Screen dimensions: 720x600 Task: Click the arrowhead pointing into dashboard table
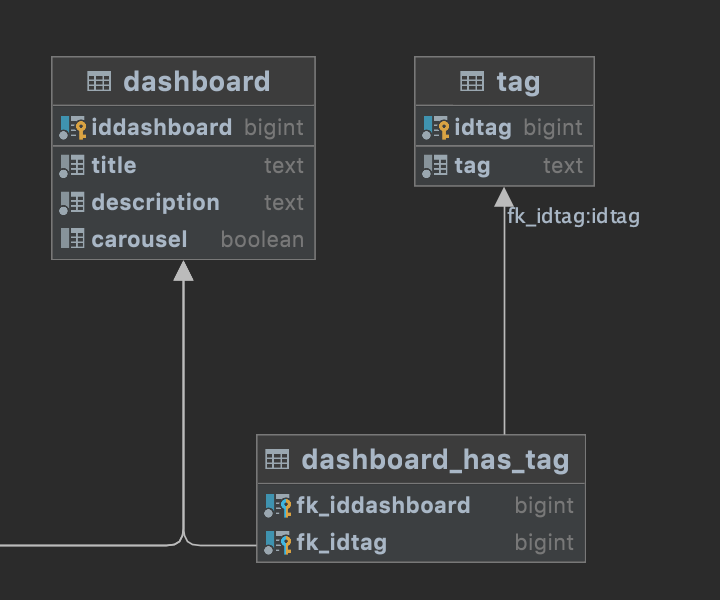click(183, 271)
